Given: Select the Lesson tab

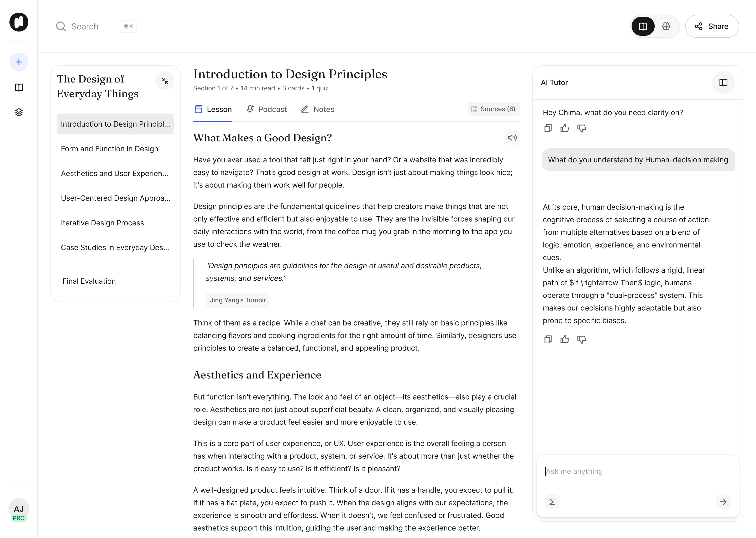Looking at the screenshot, I should [213, 109].
